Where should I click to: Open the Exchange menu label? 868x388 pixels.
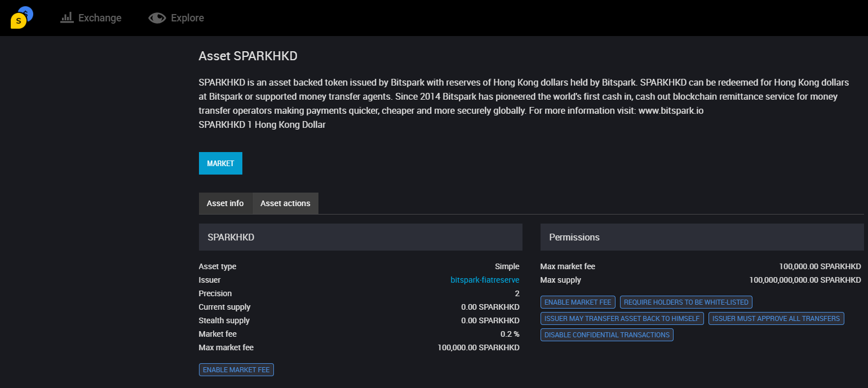pos(100,18)
